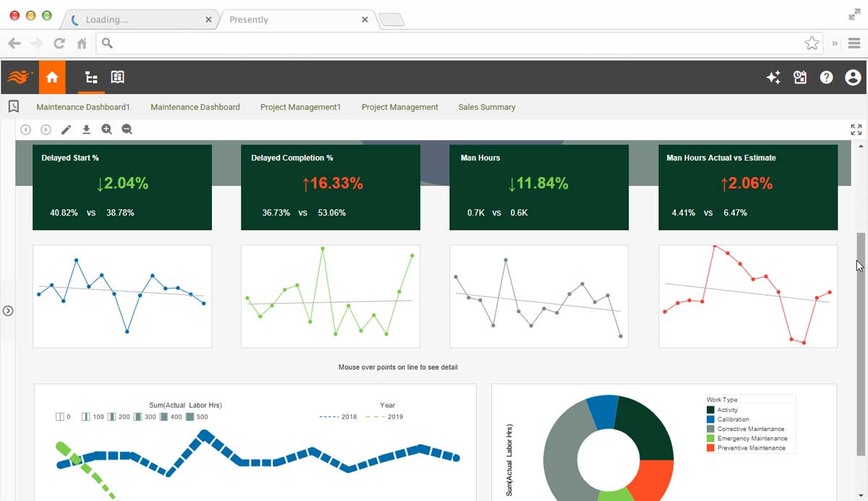Image resolution: width=868 pixels, height=501 pixels.
Task: Select the Home icon in navigation bar
Action: tap(52, 77)
